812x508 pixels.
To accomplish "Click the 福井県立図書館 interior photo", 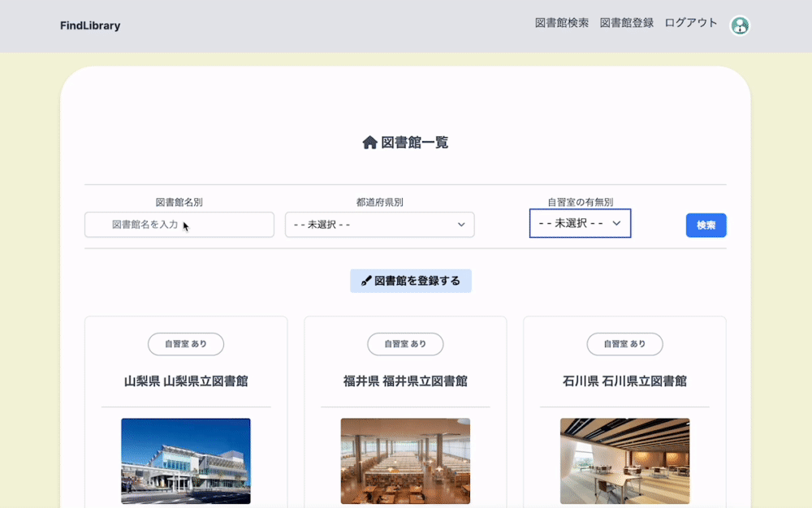I will coord(405,461).
